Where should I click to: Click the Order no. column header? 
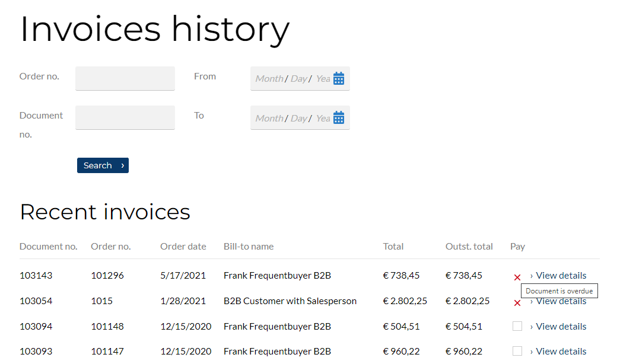111,247
